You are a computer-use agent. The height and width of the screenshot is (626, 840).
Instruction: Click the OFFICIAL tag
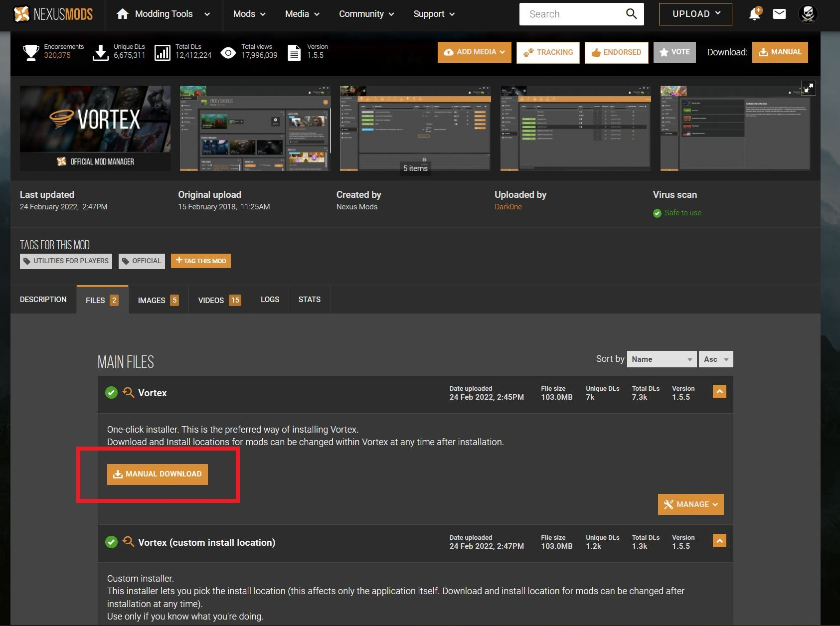coord(142,261)
